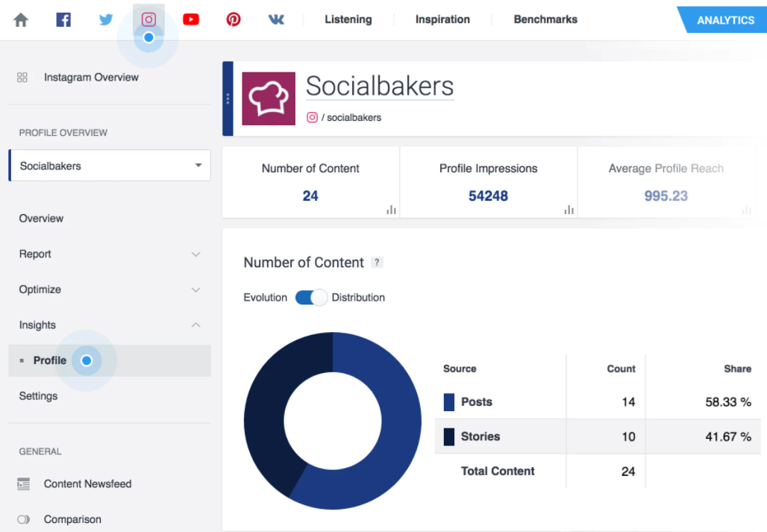
Task: Collapse the Insights section
Action: coord(195,325)
